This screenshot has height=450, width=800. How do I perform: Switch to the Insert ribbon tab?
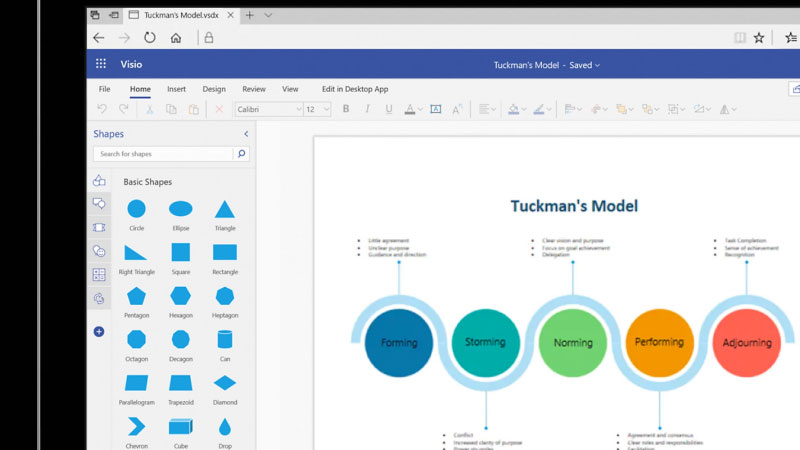pyautogui.click(x=176, y=89)
